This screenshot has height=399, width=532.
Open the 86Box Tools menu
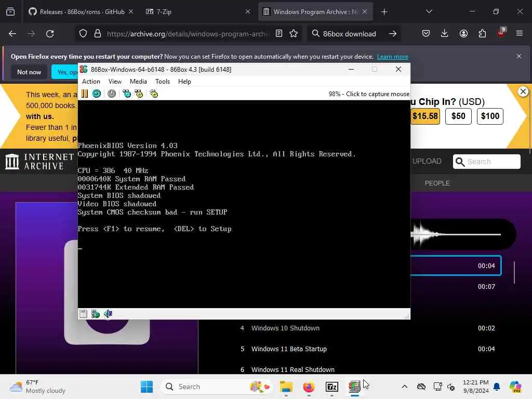pyautogui.click(x=163, y=82)
